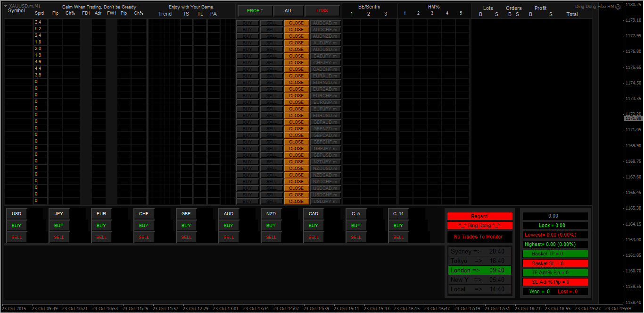Viewport: 644px width, 313px height.
Task: Click the smiley face icon beside Ding Dong Fibo HM
Action: (618, 7)
